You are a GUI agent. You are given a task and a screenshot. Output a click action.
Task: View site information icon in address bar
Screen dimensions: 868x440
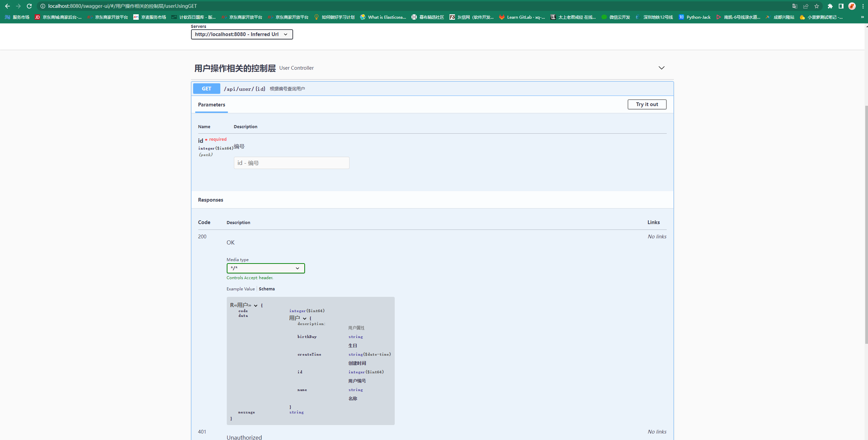tap(43, 6)
